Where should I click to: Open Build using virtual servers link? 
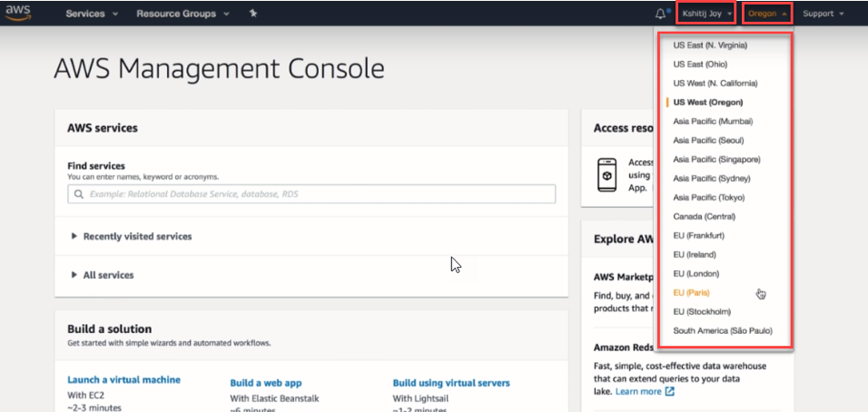[x=451, y=383]
